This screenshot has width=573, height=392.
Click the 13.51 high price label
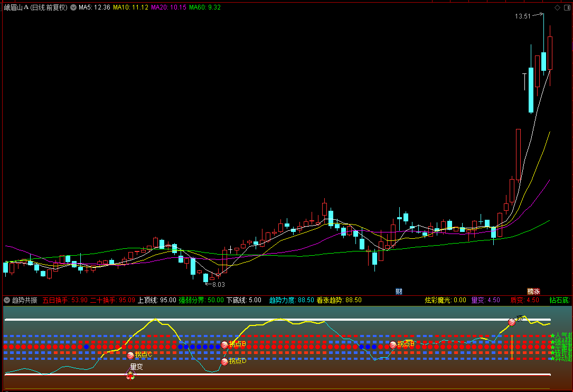point(523,16)
